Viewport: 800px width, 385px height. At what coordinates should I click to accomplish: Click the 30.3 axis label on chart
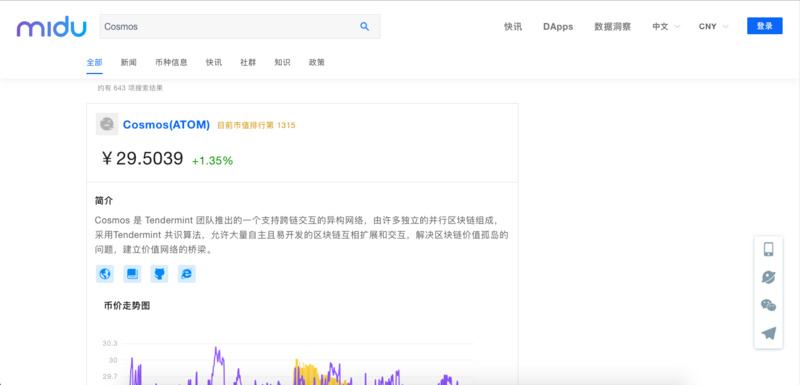tap(110, 343)
